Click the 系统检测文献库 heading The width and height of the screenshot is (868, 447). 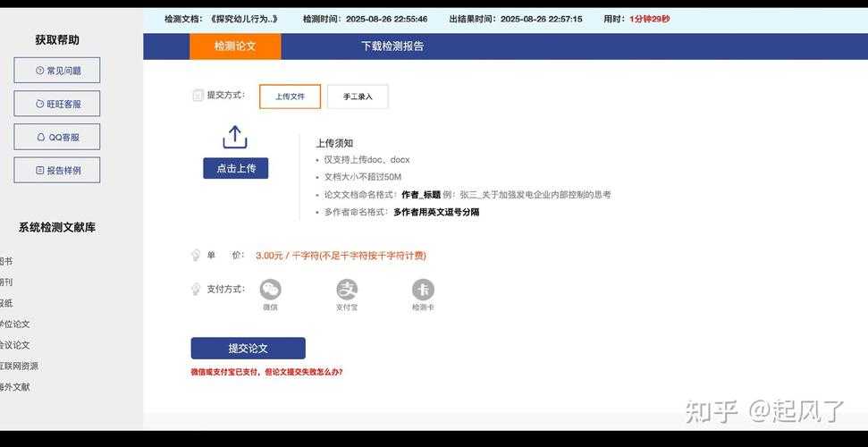(57, 228)
